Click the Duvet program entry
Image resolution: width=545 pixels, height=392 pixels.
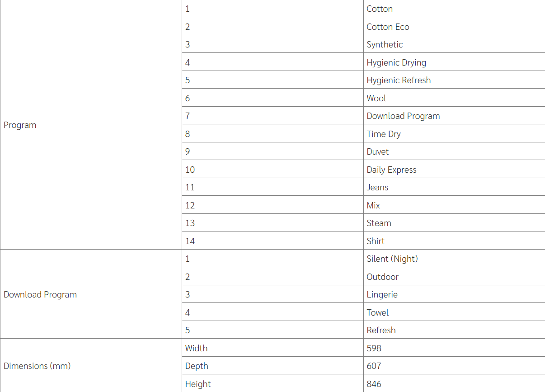point(378,151)
